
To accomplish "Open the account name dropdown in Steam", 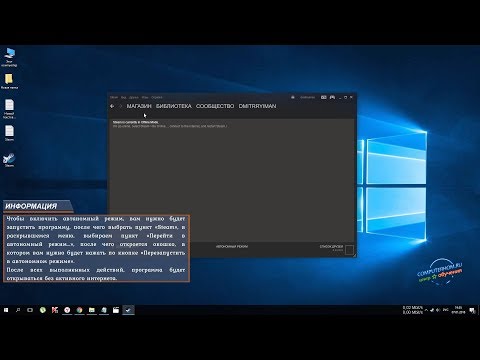I will [x=307, y=97].
